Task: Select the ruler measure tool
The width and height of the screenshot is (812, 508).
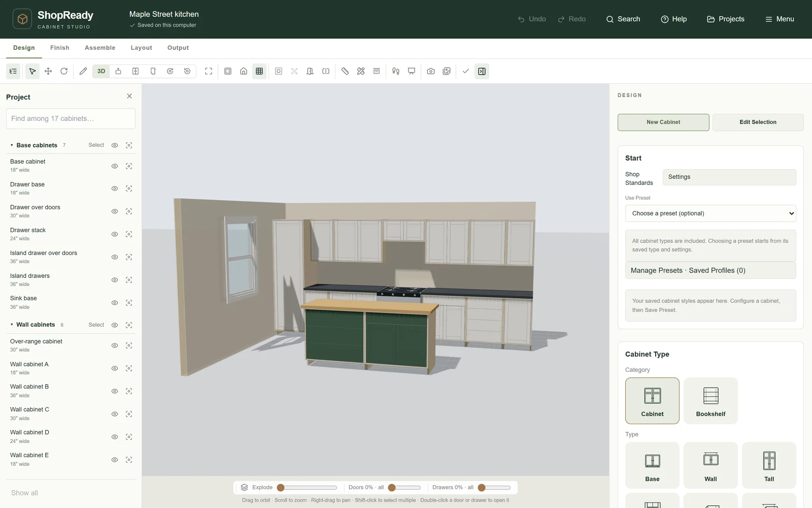Action: click(345, 71)
